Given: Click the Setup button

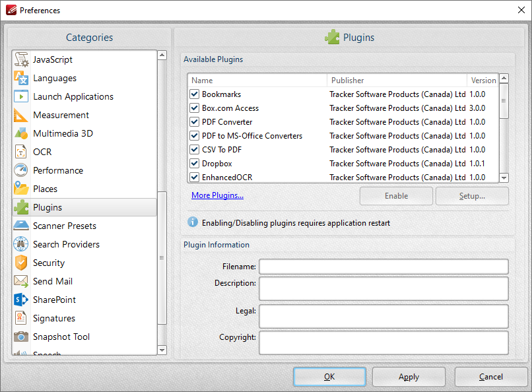Looking at the screenshot, I should click(x=472, y=196).
